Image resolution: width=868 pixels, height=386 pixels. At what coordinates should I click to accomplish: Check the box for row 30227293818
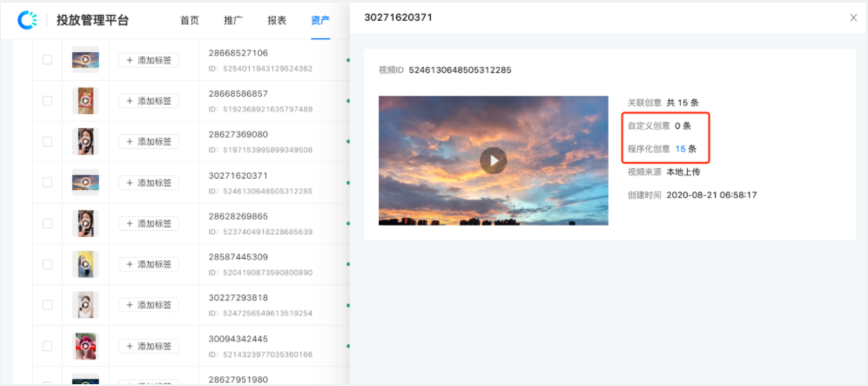(x=48, y=305)
